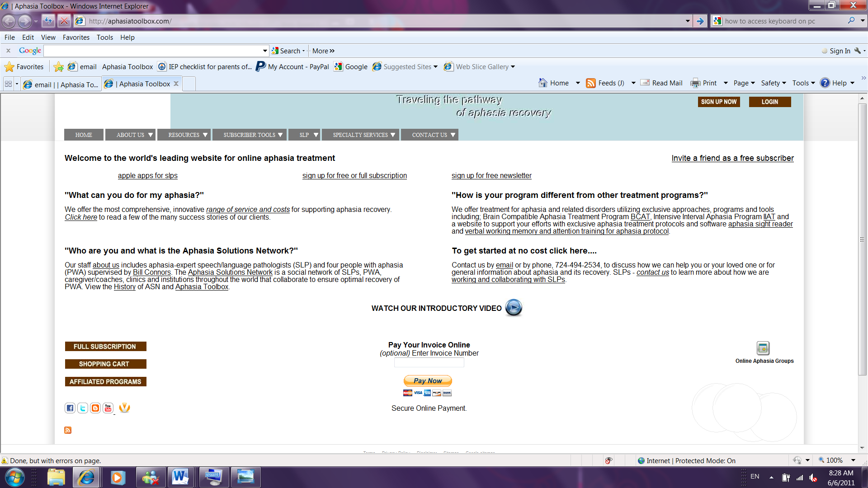Image resolution: width=868 pixels, height=488 pixels.
Task: Stop page loading with X button
Action: tap(64, 21)
